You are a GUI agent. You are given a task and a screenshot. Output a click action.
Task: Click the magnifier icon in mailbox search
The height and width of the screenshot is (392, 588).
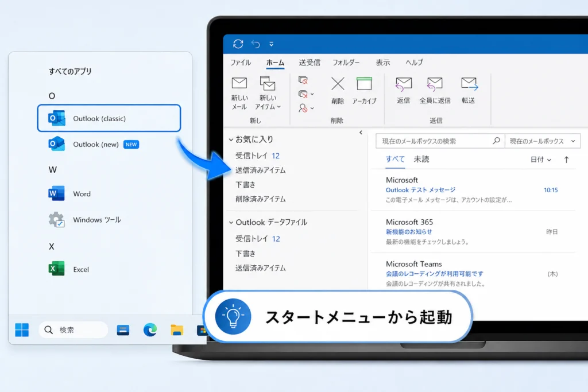click(x=496, y=141)
